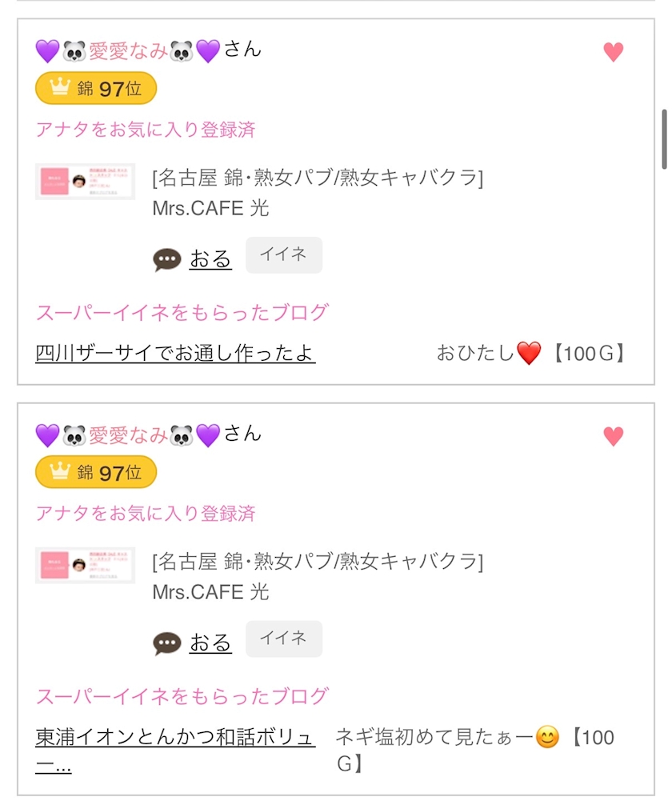Toggle favorite heart on first card
The height and width of the screenshot is (805, 672).
613,52
